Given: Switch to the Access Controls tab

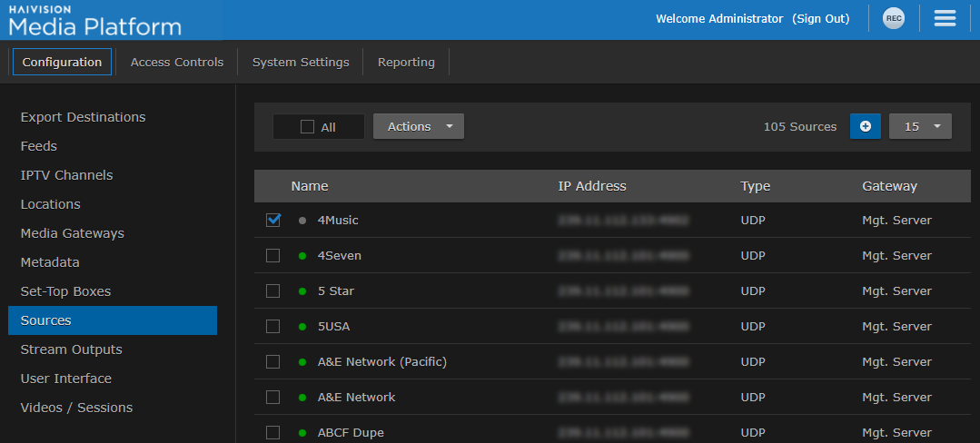Looking at the screenshot, I should (177, 62).
